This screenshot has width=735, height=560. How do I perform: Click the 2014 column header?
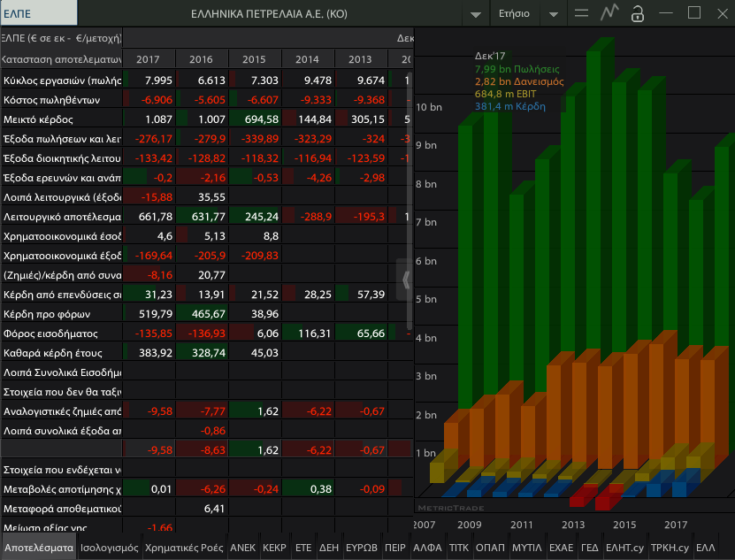307,59
